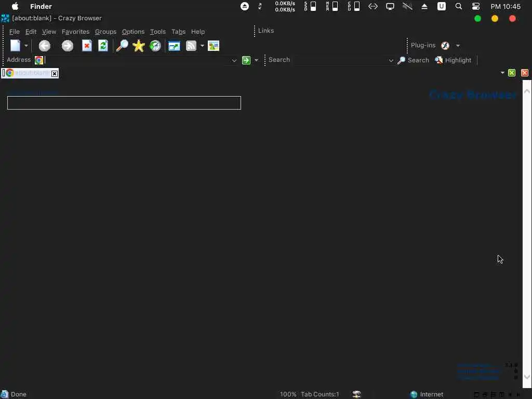Open the magnifier Search toolbar icon

point(122,46)
